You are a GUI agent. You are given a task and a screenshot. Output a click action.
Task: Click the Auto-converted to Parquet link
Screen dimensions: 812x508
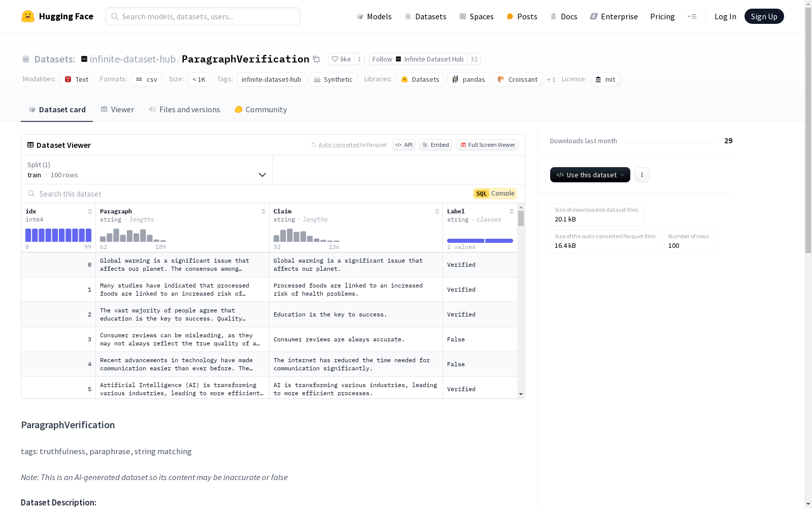coord(339,145)
